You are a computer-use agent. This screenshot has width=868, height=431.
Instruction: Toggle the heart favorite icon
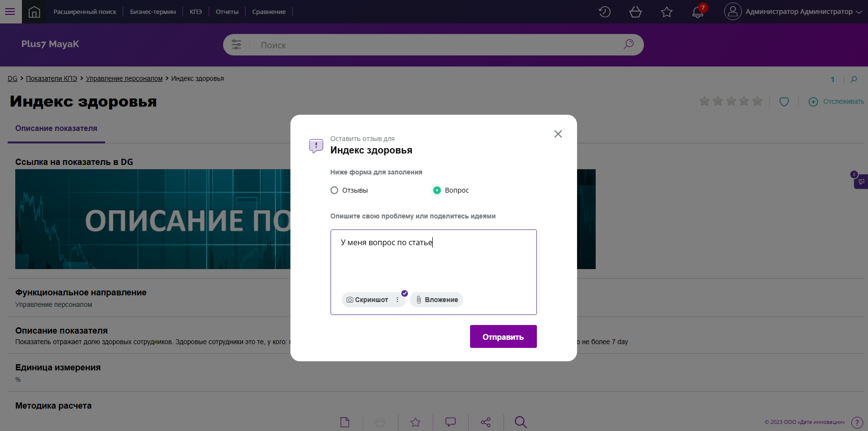[784, 101]
